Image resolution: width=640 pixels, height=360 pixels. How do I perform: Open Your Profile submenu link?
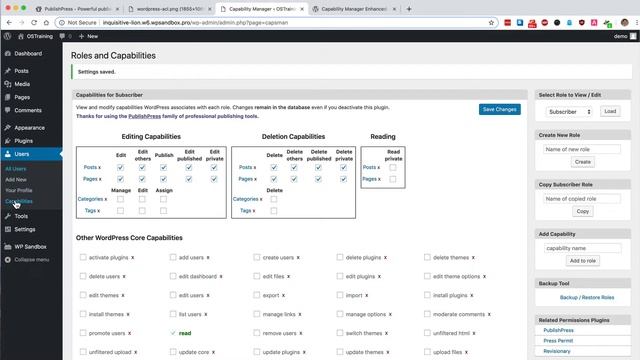pos(19,190)
